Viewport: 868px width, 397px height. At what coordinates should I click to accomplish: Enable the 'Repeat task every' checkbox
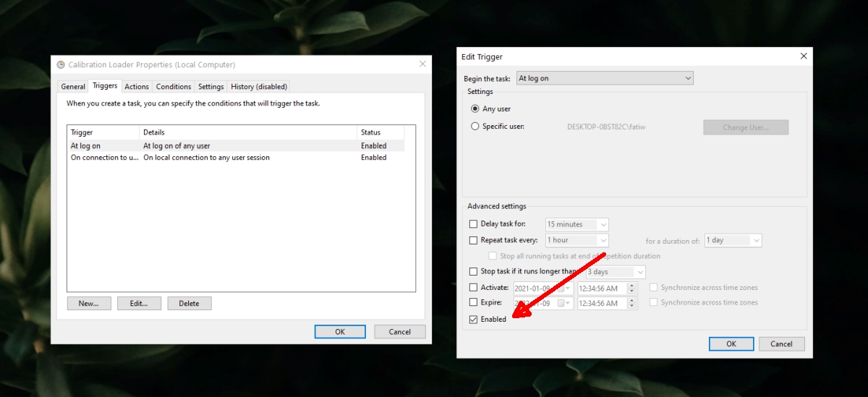pyautogui.click(x=474, y=240)
